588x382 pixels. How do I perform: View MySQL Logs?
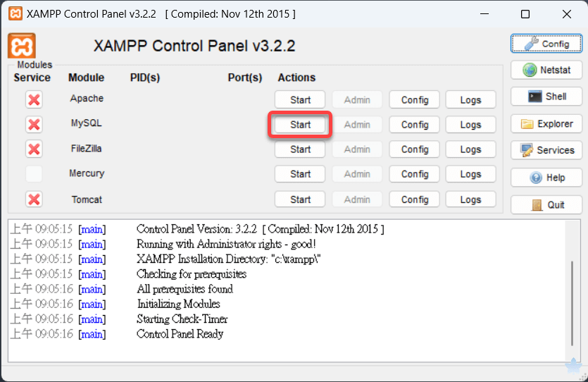pyautogui.click(x=470, y=125)
